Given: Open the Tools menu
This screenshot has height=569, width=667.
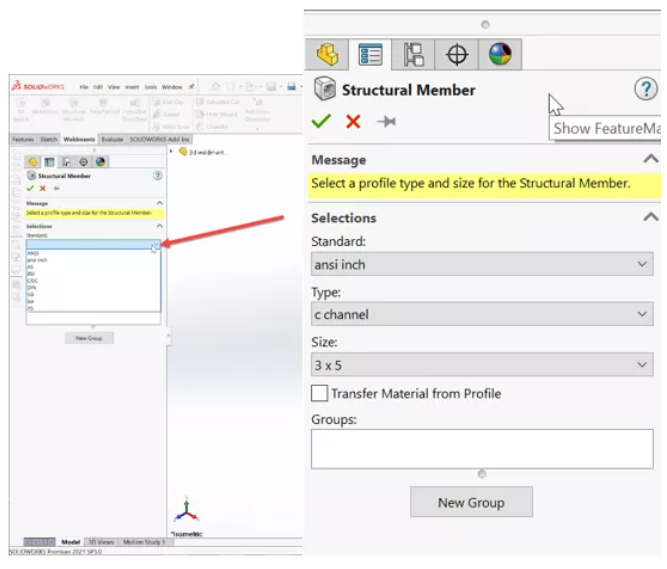Looking at the screenshot, I should click(x=151, y=87).
